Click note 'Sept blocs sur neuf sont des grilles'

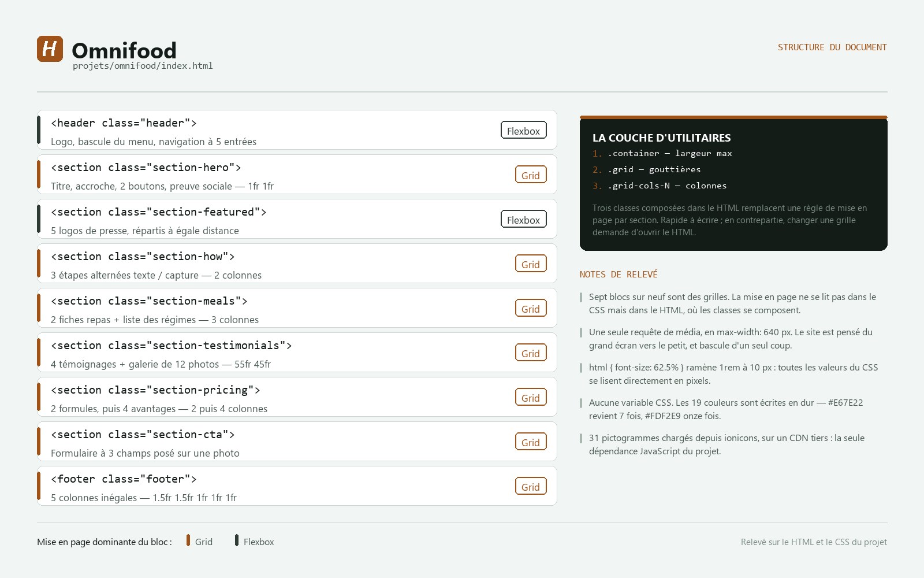[732, 303]
